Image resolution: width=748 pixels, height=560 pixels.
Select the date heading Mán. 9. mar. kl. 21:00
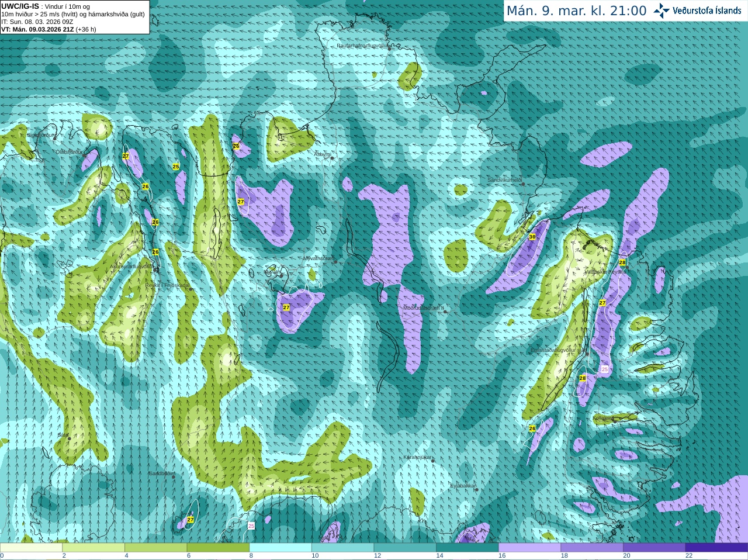pyautogui.click(x=576, y=11)
